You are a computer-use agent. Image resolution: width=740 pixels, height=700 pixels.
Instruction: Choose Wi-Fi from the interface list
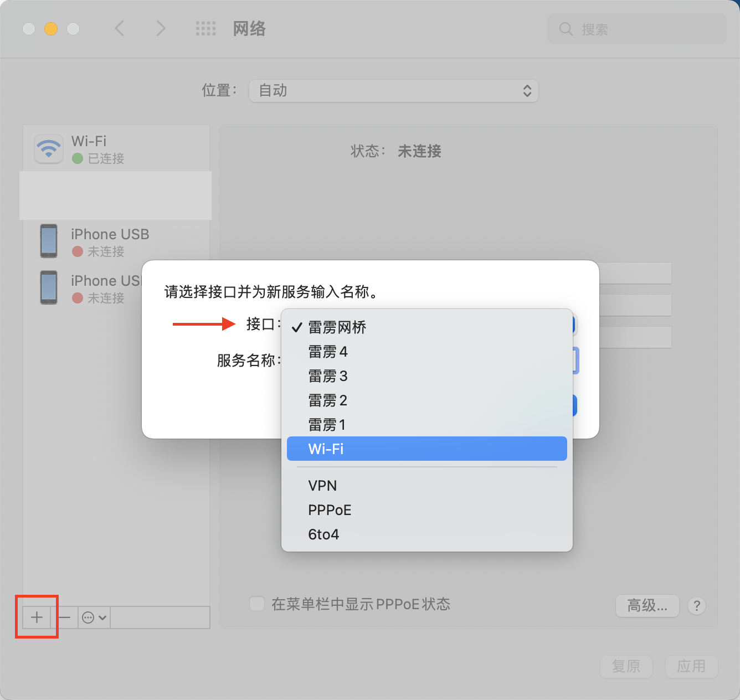tap(426, 449)
